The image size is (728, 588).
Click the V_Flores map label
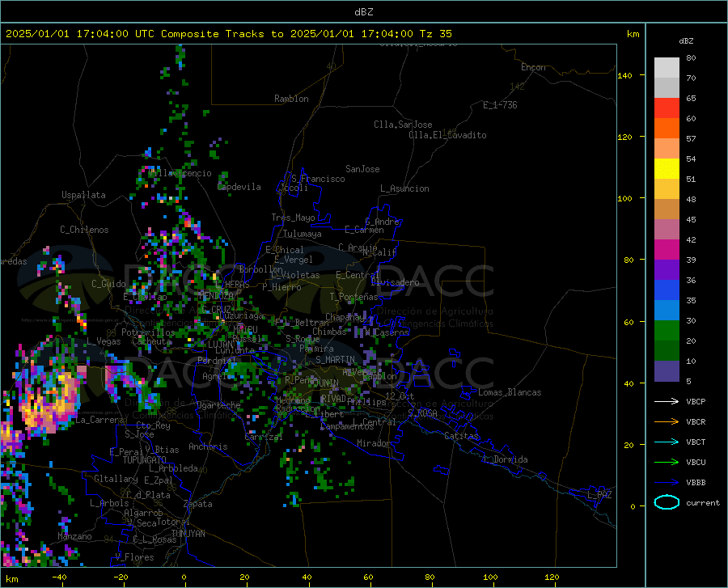pos(134,557)
